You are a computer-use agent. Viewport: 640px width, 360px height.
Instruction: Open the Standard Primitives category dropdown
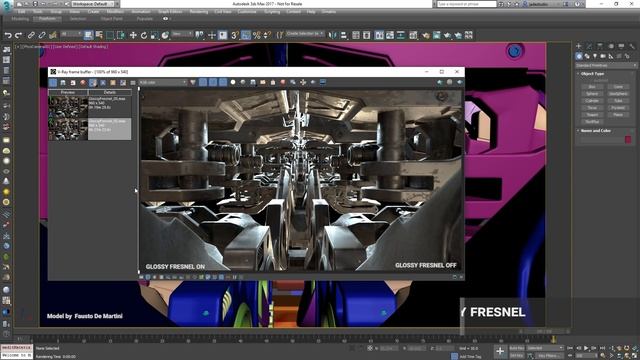pyautogui.click(x=606, y=65)
